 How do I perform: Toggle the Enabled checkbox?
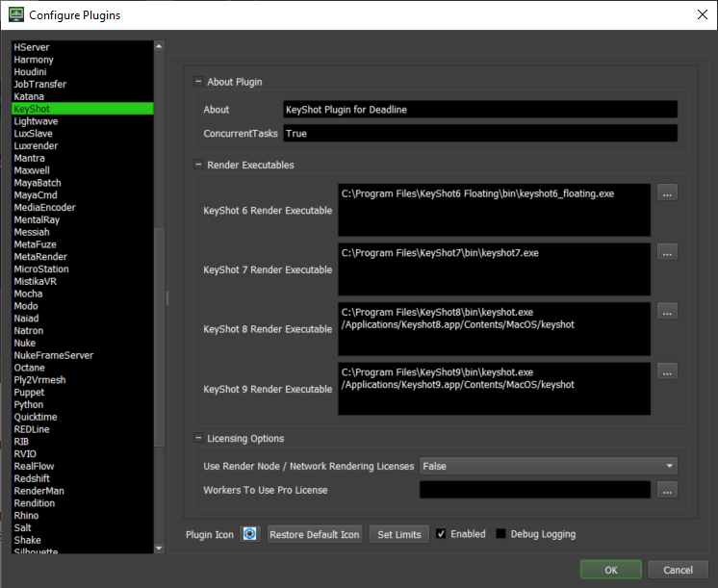441,534
